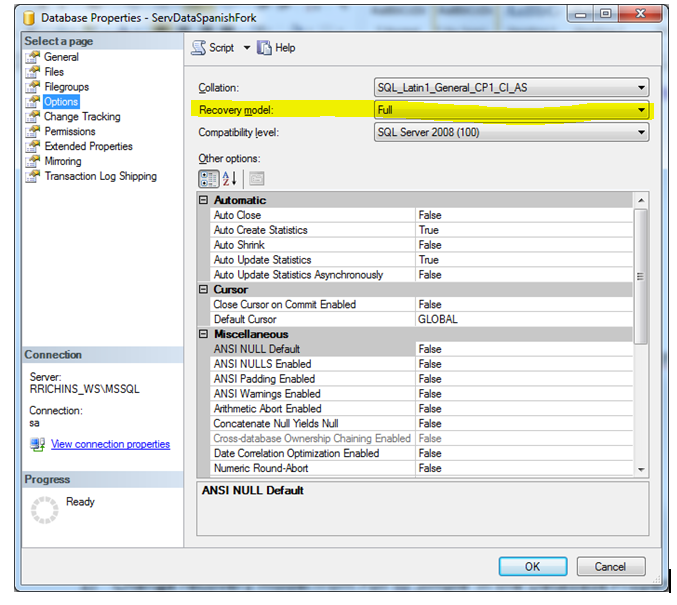Viewport: 677px width, 605px height.
Task: Select ANSI NULLS Enabled row
Action: click(421, 364)
